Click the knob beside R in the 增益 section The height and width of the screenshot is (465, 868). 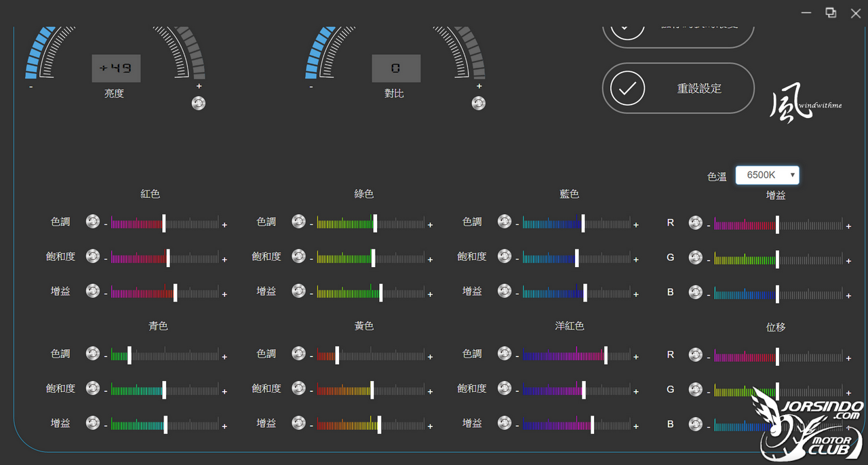[x=695, y=222]
